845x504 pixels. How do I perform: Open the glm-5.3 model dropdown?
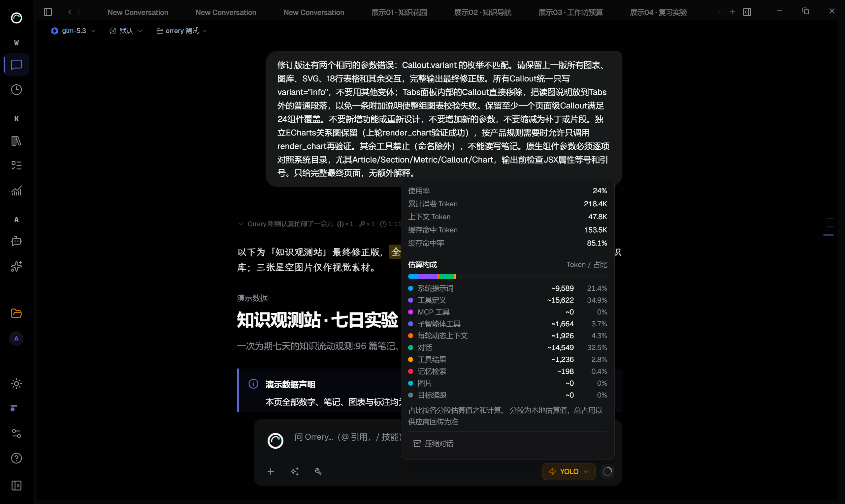click(x=74, y=31)
